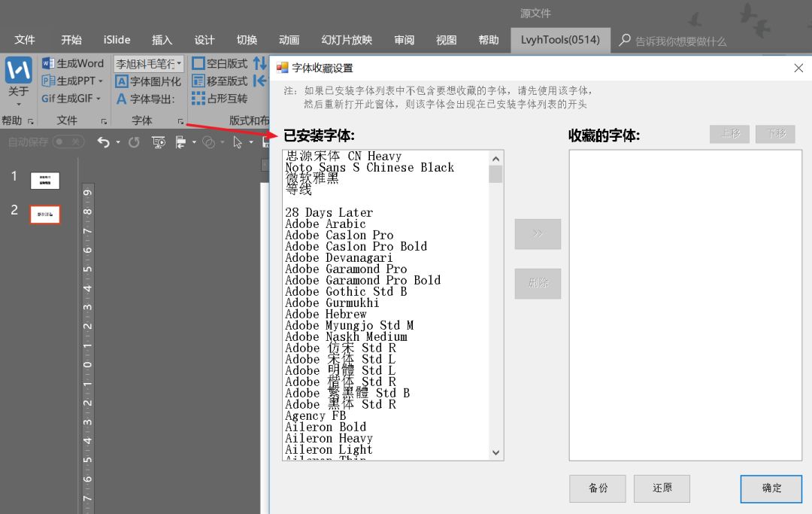Switch to the 开始 tab

(x=71, y=40)
